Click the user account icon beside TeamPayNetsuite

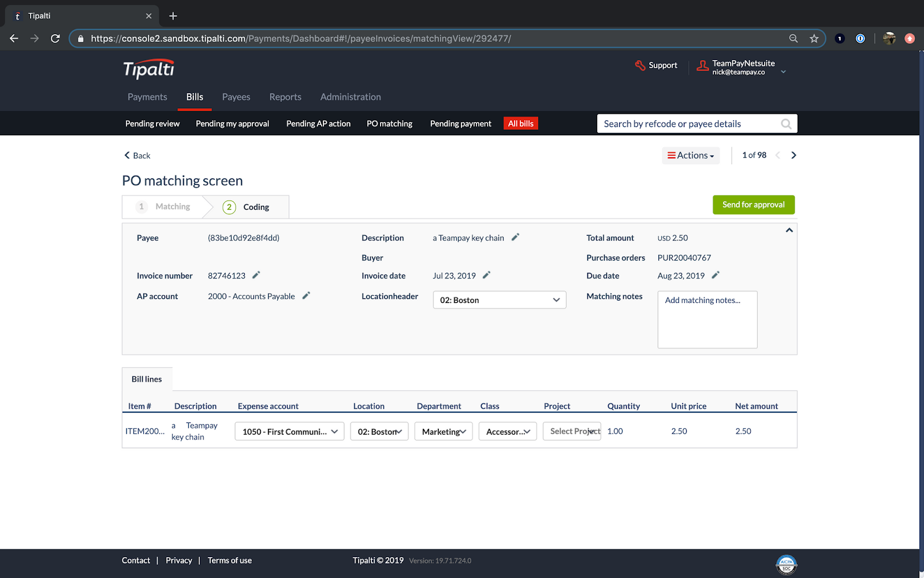click(x=702, y=66)
